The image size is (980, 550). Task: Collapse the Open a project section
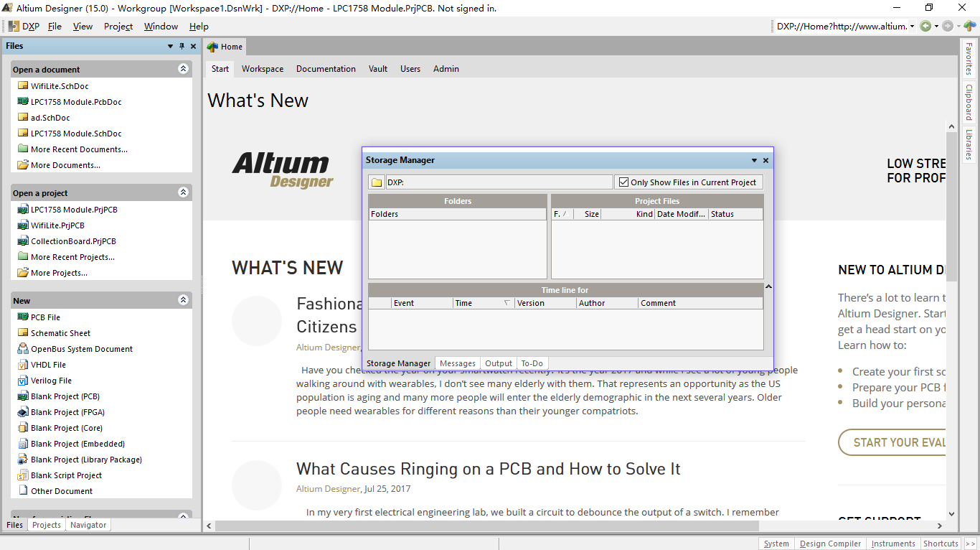pyautogui.click(x=183, y=192)
